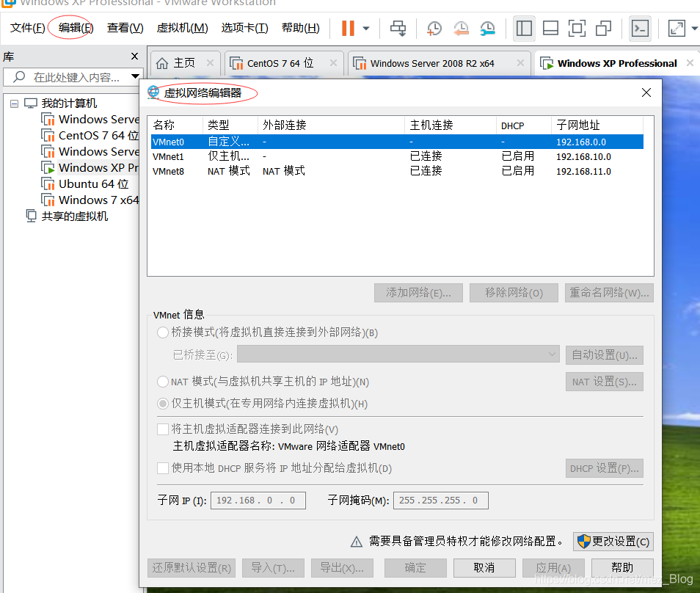This screenshot has width=700, height=593.
Task: Select the 仅主机模式 radio button
Action: 163,404
